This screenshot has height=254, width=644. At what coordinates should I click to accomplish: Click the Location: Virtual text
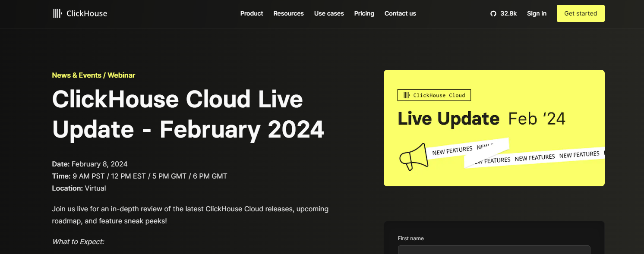tap(79, 188)
